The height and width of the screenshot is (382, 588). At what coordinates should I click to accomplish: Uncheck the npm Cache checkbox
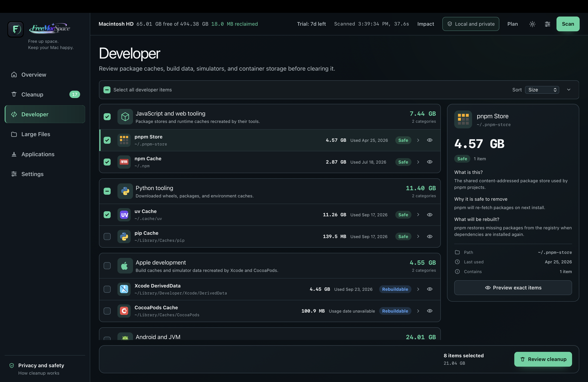pyautogui.click(x=107, y=162)
